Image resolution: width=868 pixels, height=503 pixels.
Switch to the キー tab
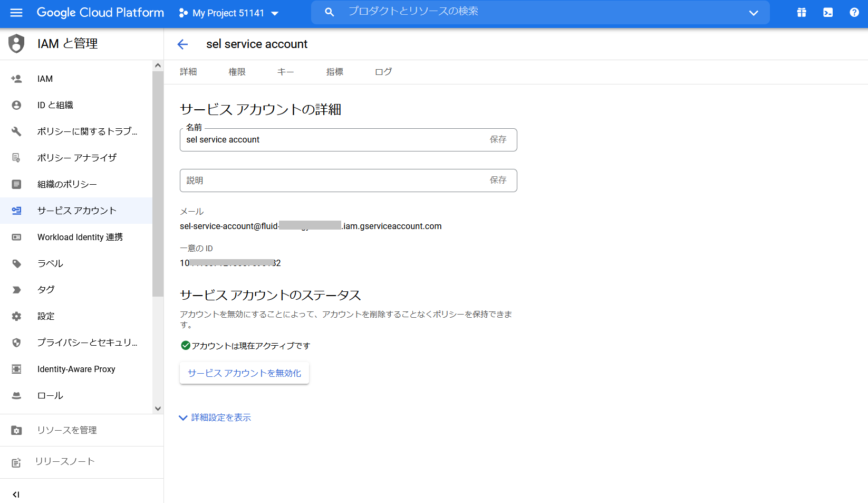click(x=285, y=72)
